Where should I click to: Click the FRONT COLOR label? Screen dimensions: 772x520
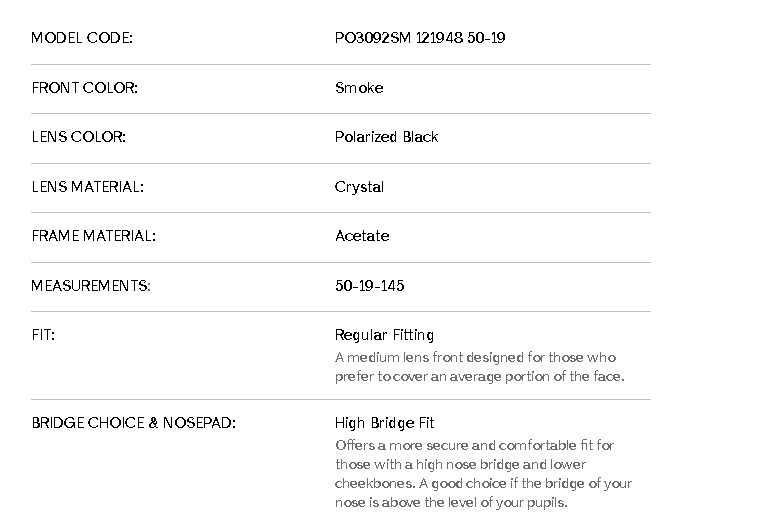(84, 88)
